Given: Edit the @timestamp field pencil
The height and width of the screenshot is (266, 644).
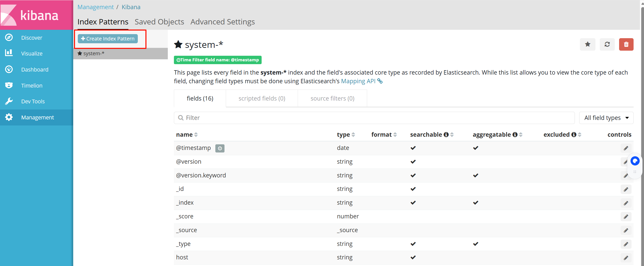Looking at the screenshot, I should pos(626,148).
